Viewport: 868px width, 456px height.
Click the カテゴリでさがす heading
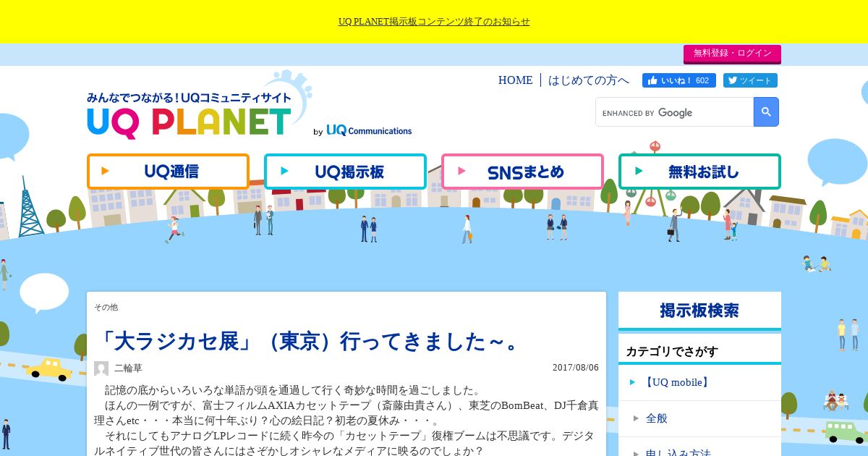tap(672, 351)
